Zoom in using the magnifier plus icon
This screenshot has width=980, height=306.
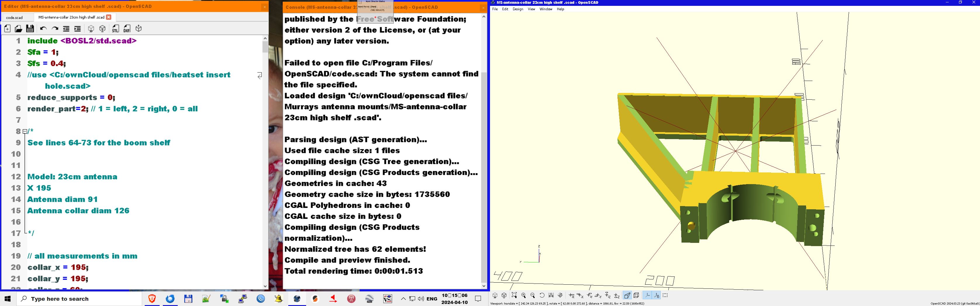[x=524, y=295]
